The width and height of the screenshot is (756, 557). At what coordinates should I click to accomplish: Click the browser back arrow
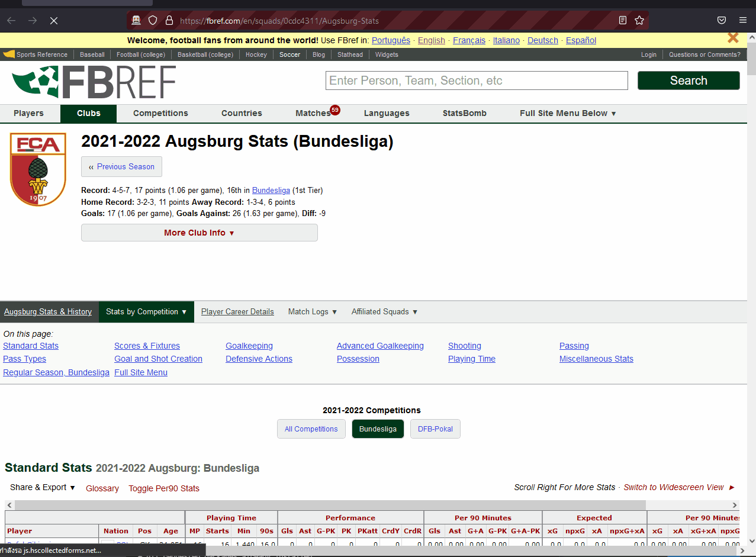pos(11,21)
